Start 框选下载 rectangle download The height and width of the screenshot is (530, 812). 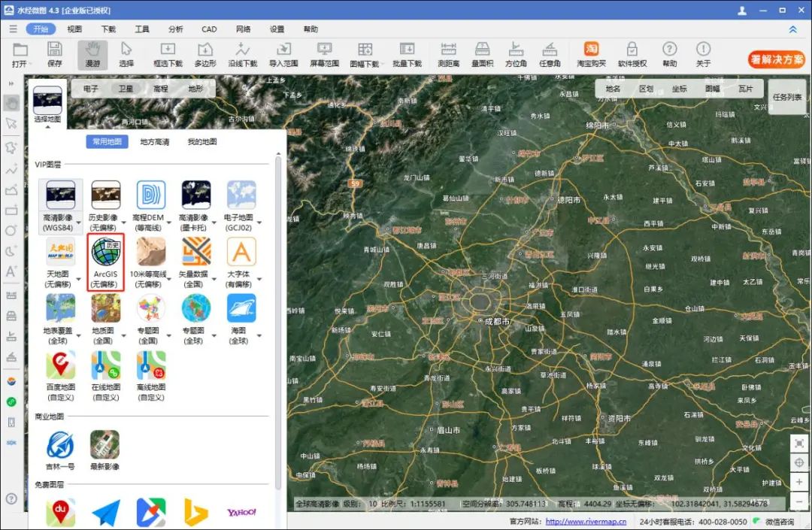click(168, 55)
